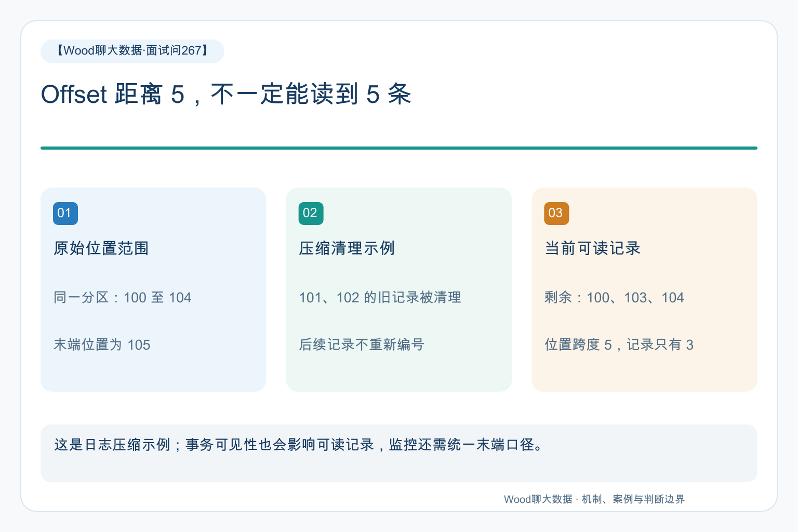Select the card heading '压缩清理示例'
Viewport: 798px width, 532px height.
point(347,248)
